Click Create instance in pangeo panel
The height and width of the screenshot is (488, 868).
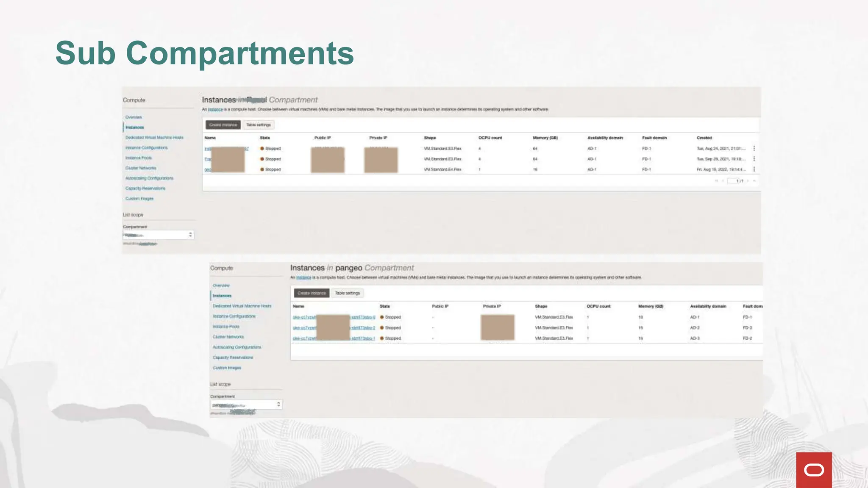(312, 293)
